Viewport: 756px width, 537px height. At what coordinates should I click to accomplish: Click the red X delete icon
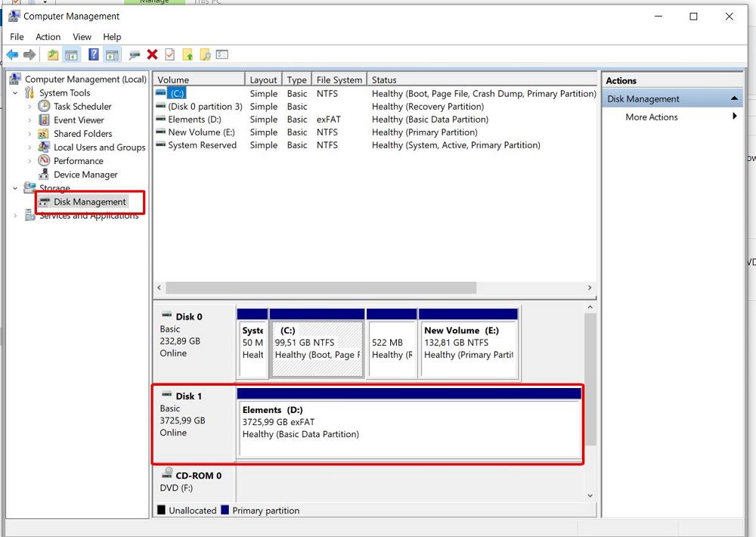click(x=152, y=54)
